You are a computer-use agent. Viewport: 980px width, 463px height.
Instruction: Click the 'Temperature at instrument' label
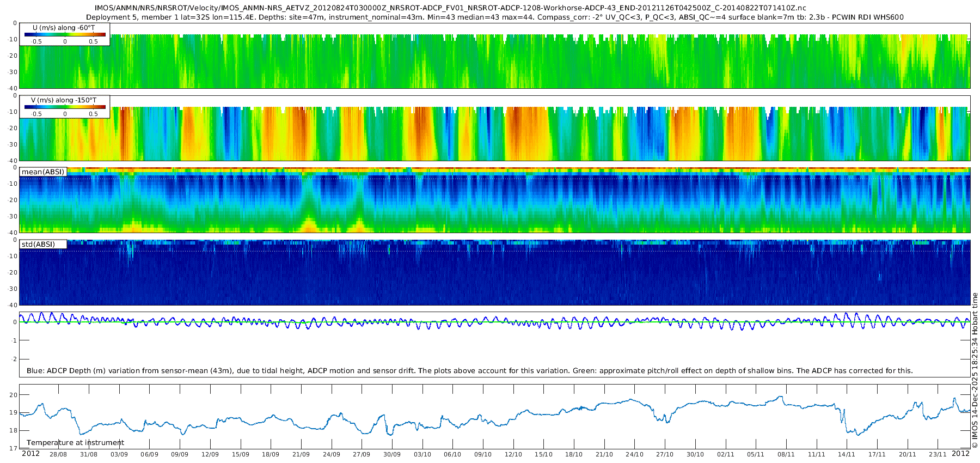click(x=75, y=443)
